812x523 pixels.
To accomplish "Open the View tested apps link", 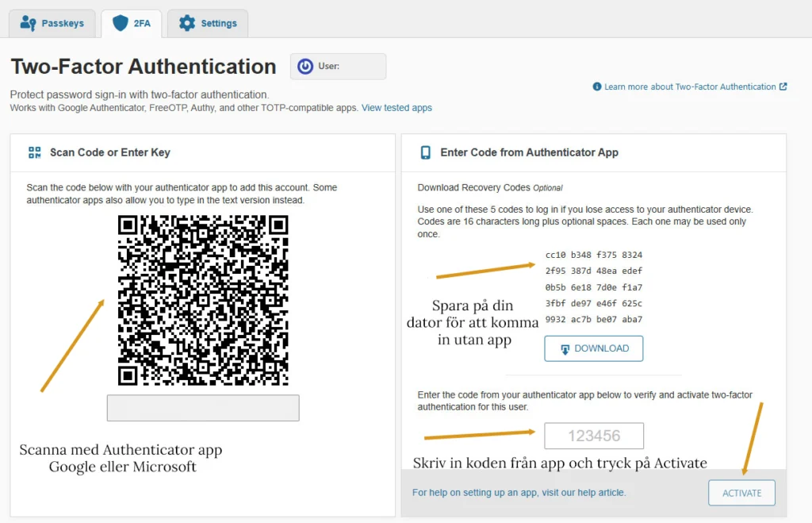I will 396,108.
